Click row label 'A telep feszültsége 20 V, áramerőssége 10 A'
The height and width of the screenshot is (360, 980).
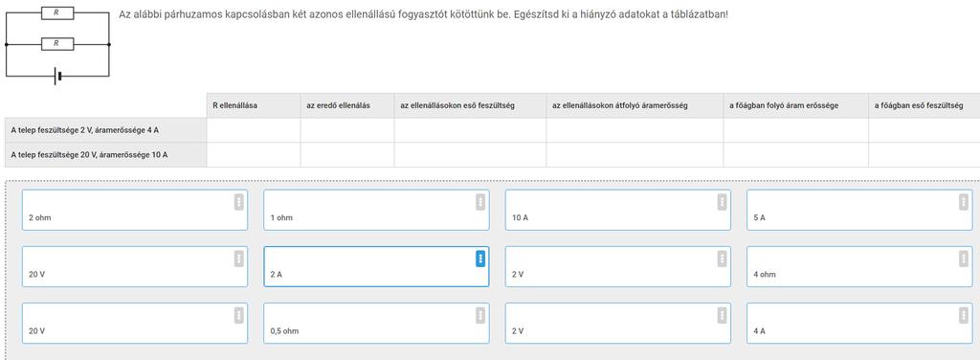click(105, 154)
